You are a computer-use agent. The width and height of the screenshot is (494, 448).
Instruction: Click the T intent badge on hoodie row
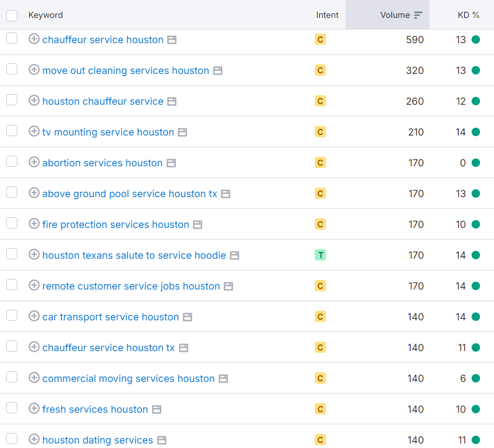coord(320,255)
